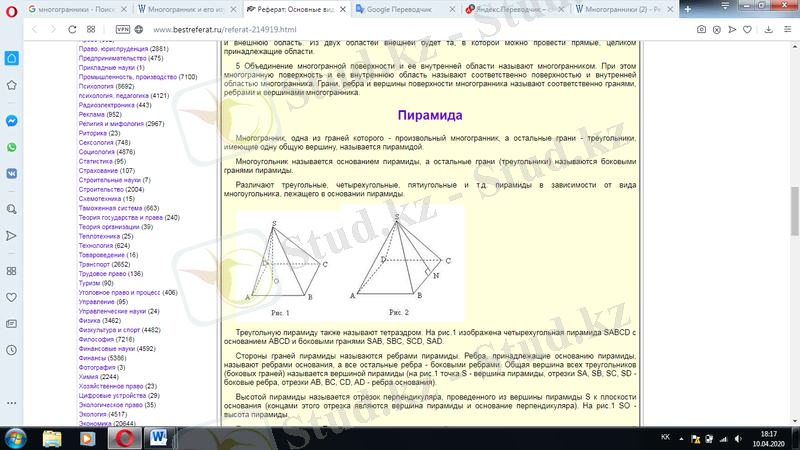View site information globe icon
Viewport: 800px width, 450px height.
(139, 30)
